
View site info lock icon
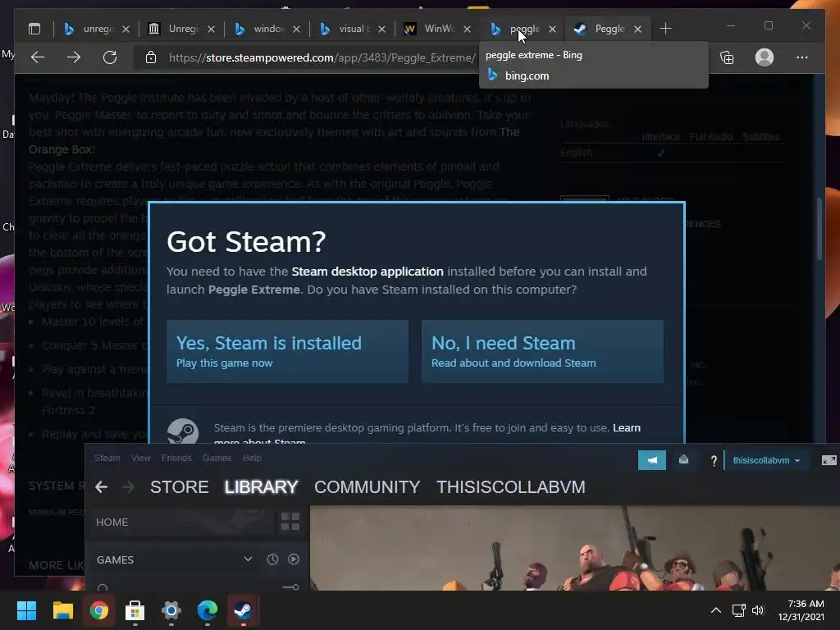pyautogui.click(x=151, y=57)
